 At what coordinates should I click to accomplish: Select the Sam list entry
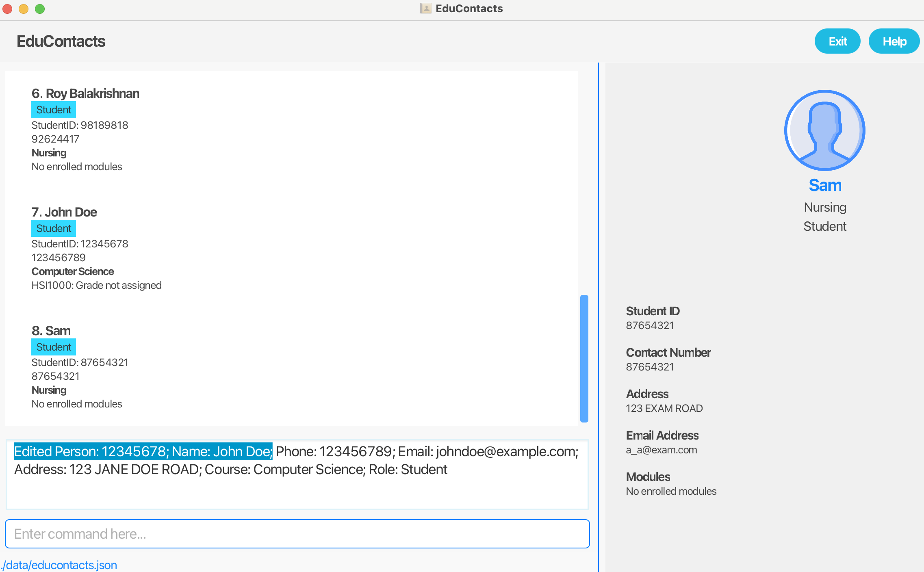coord(51,331)
